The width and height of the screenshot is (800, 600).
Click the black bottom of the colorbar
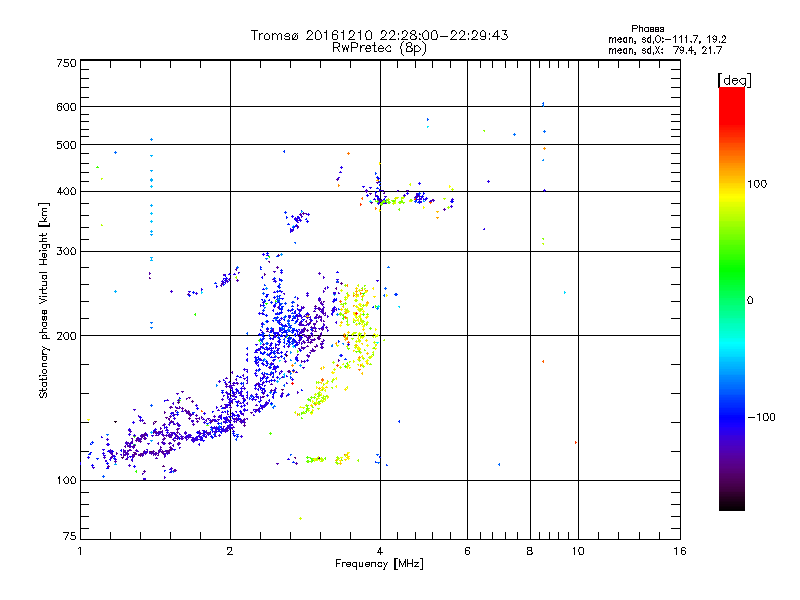732,503
